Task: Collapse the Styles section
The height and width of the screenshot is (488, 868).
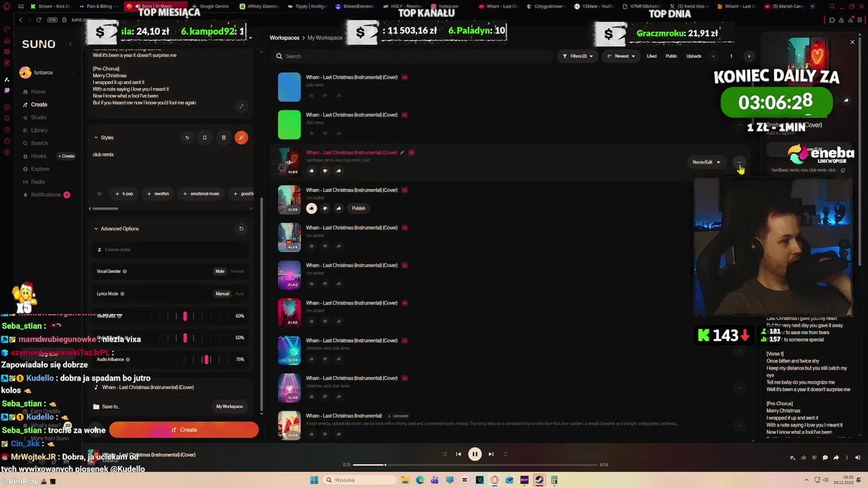Action: [x=96, y=138]
